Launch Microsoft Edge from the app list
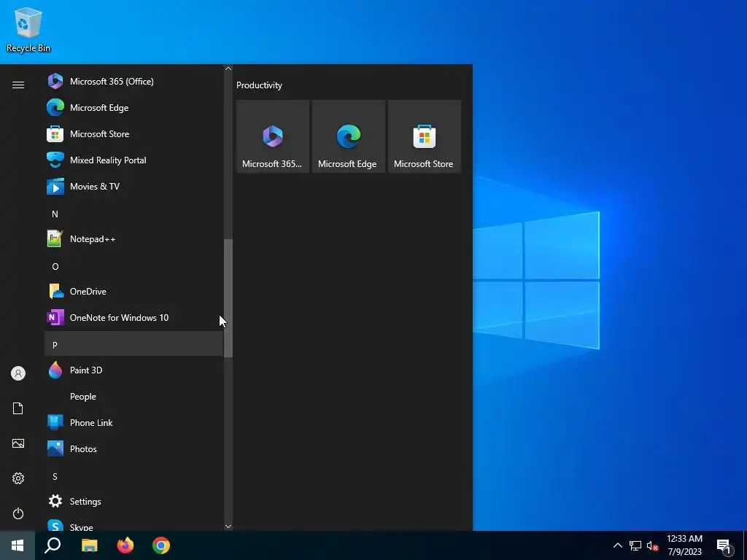 pyautogui.click(x=134, y=108)
